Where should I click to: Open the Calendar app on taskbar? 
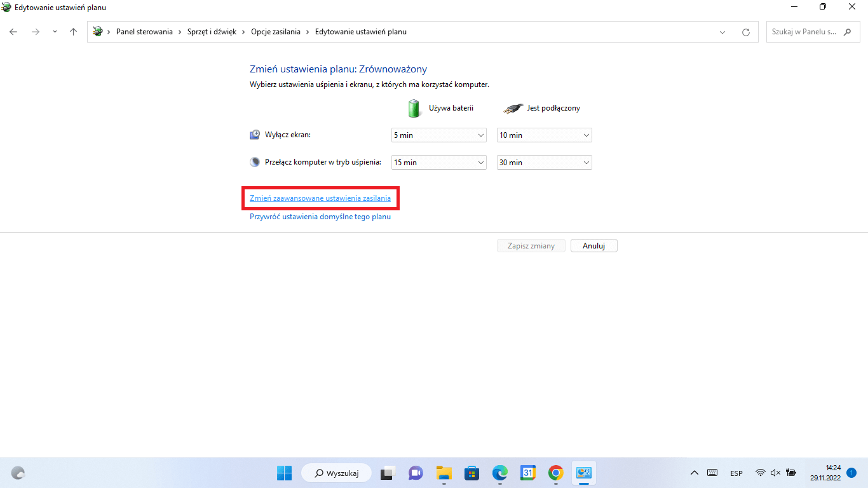528,473
